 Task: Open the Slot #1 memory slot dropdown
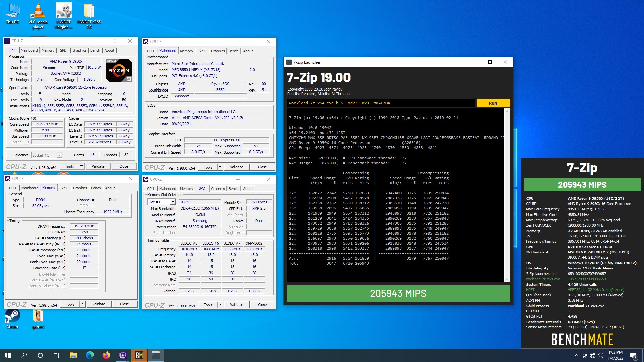[x=172, y=202]
